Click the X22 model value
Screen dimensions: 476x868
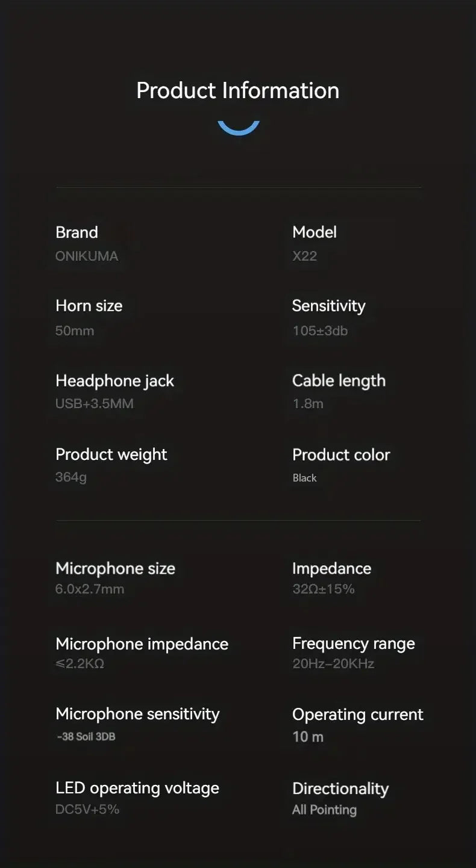304,256
